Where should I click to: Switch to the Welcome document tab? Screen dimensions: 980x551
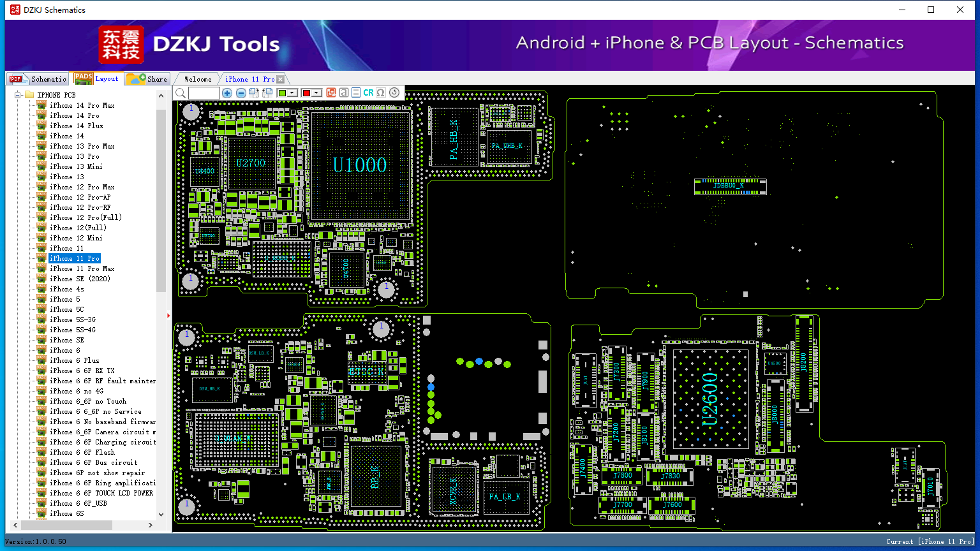(x=197, y=79)
